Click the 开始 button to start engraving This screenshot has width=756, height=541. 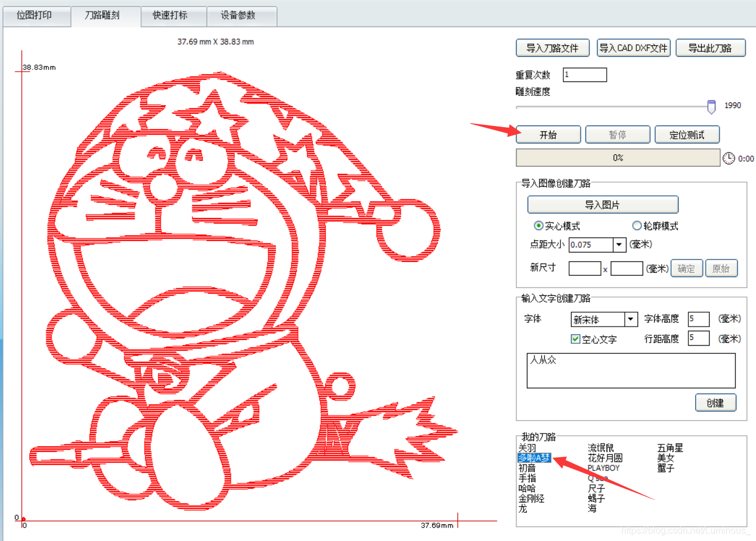pos(548,134)
